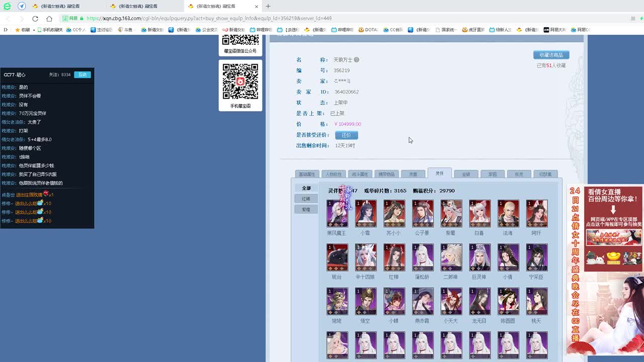Open the 宁采臣 companion portrait
The image size is (644, 362).
537,257
